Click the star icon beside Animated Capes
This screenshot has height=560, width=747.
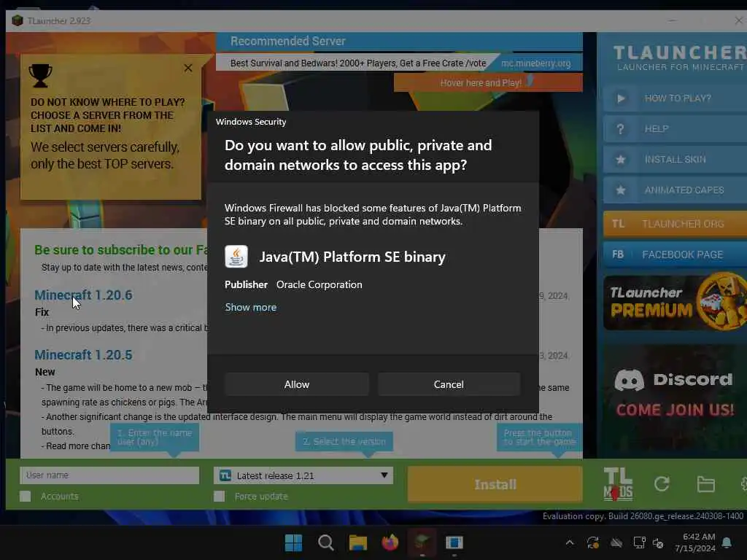click(620, 190)
